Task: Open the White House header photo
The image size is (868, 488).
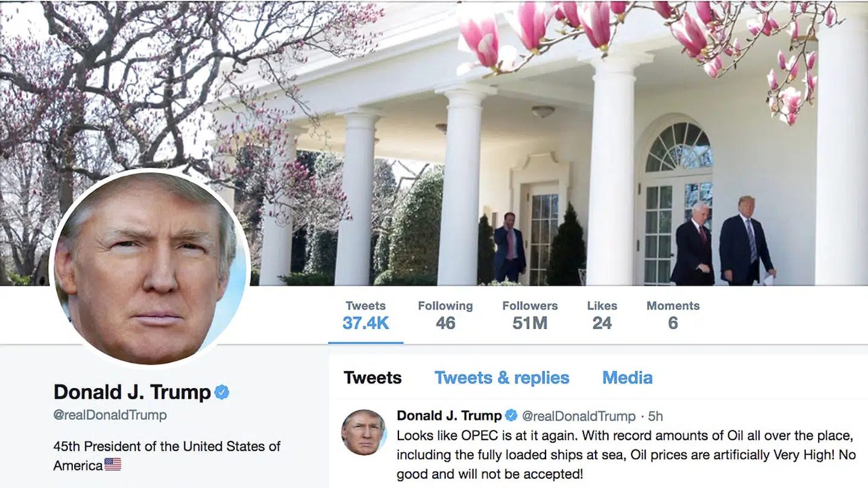Action: tap(434, 143)
